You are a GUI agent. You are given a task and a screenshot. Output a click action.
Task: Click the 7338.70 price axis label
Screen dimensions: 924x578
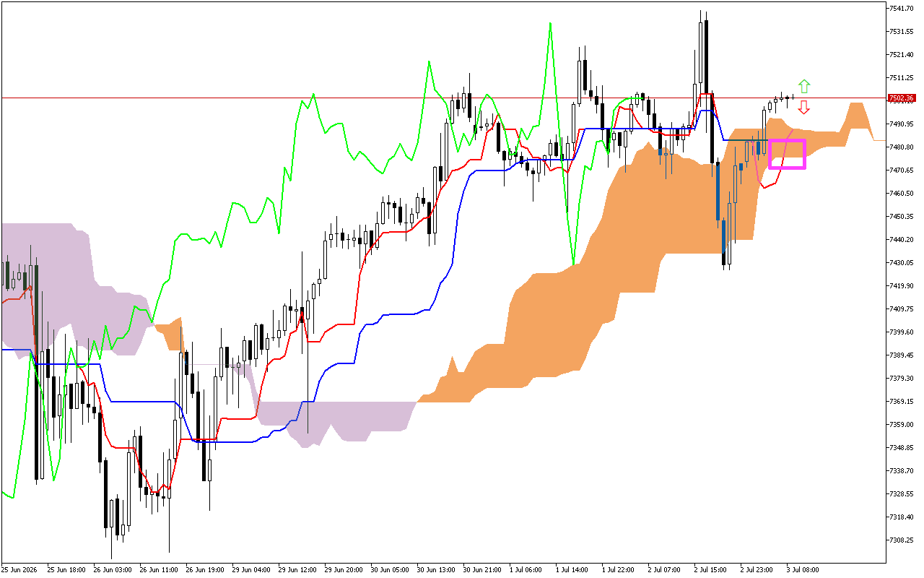[x=902, y=471]
